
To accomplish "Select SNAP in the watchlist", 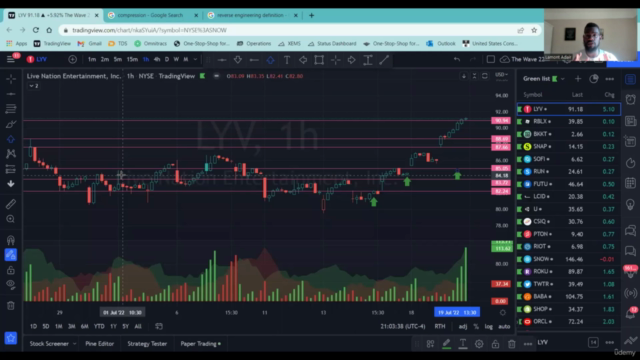I will [x=569, y=147].
